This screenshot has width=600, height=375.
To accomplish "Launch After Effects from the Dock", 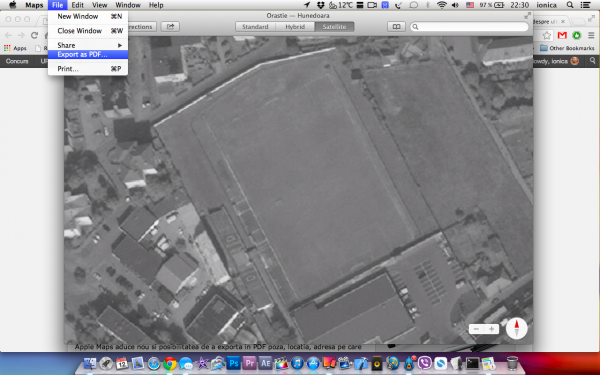I will 265,363.
